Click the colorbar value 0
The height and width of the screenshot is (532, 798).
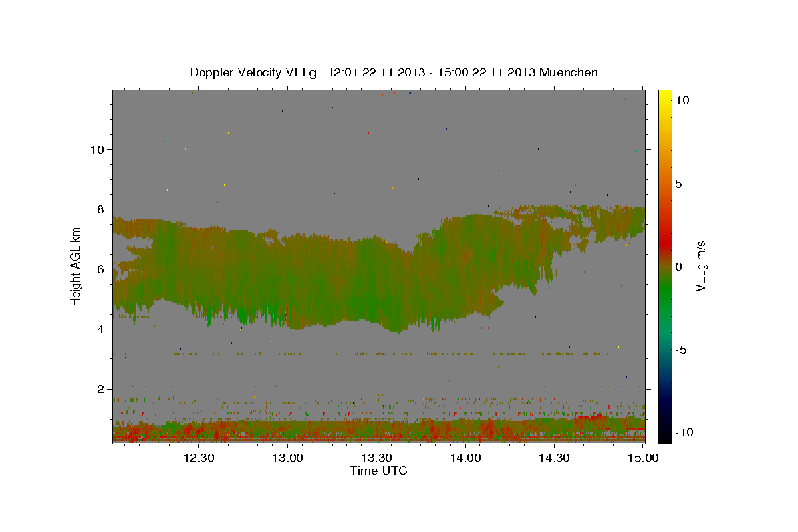click(x=680, y=267)
